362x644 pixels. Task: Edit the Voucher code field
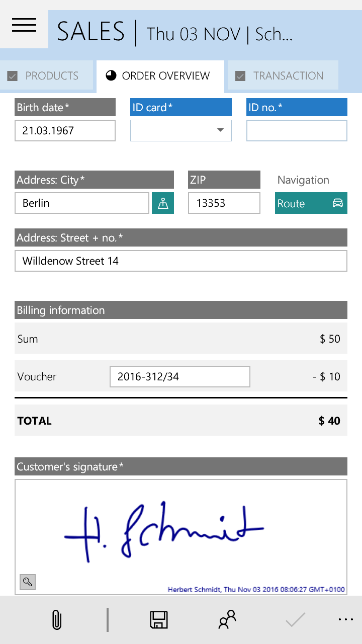pos(180,376)
